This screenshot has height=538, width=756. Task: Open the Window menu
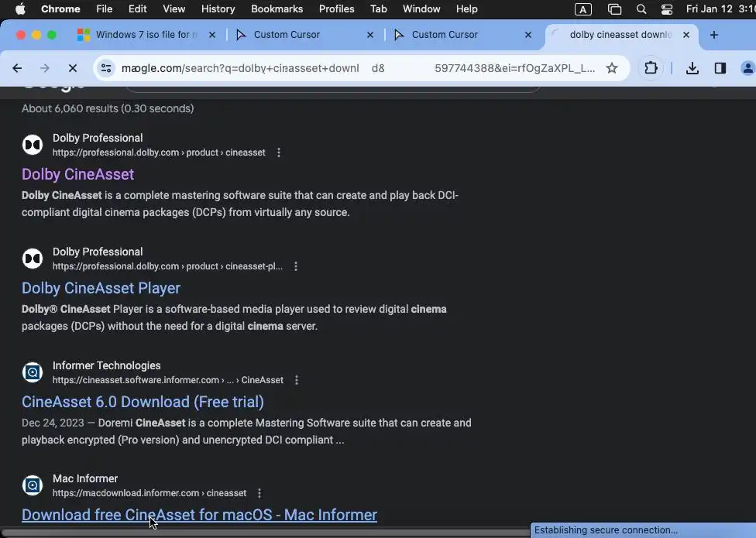421,9
